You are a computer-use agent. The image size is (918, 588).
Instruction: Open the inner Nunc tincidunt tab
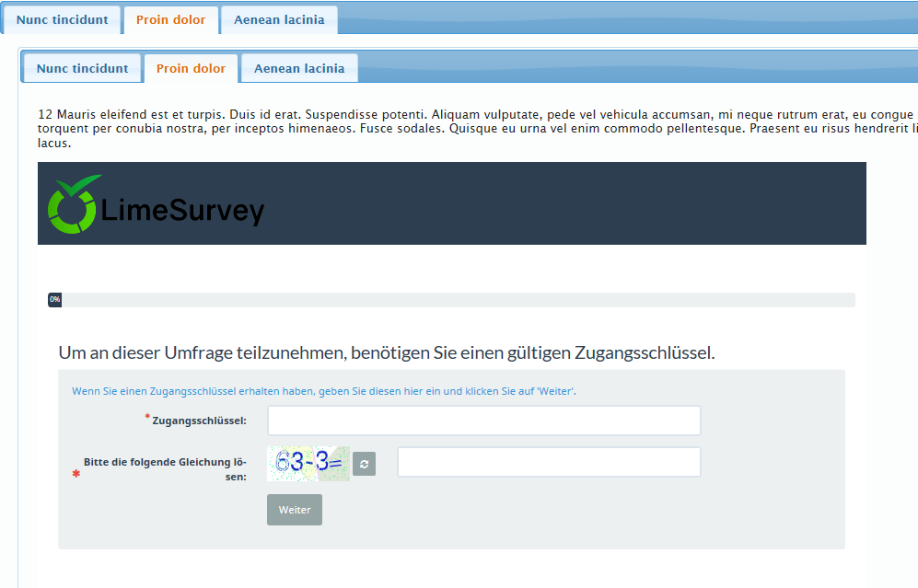[82, 68]
